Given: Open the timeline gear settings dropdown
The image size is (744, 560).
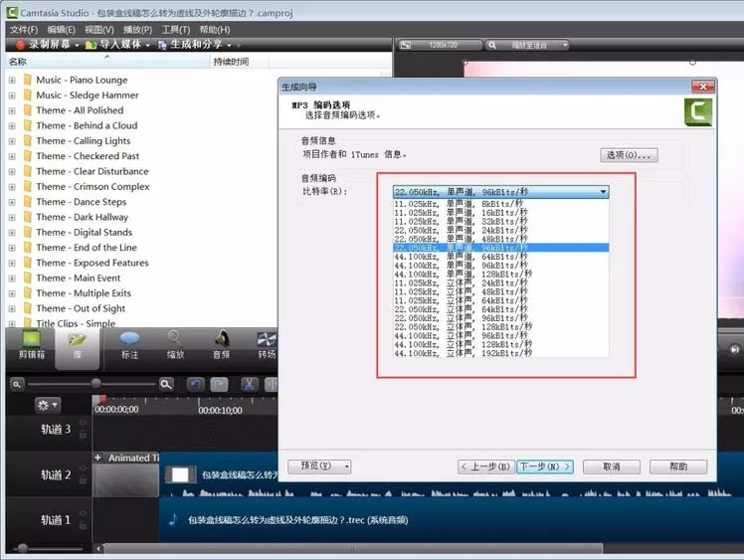Looking at the screenshot, I should pyautogui.click(x=48, y=405).
